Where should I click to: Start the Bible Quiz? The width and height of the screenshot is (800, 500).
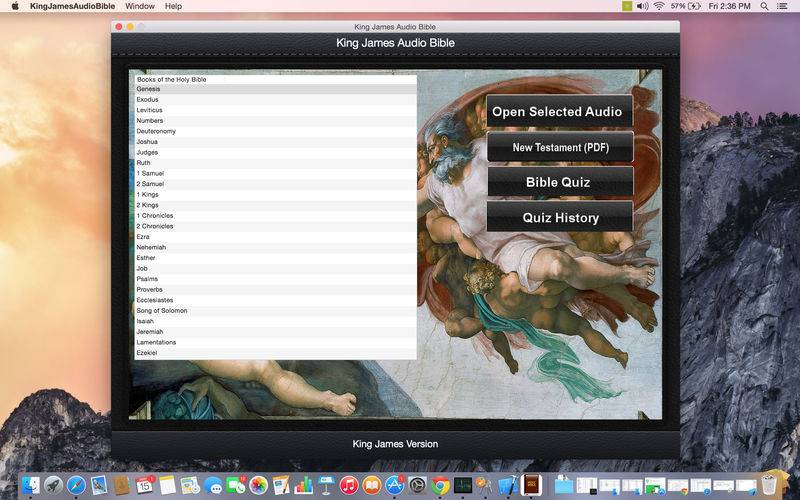point(559,182)
